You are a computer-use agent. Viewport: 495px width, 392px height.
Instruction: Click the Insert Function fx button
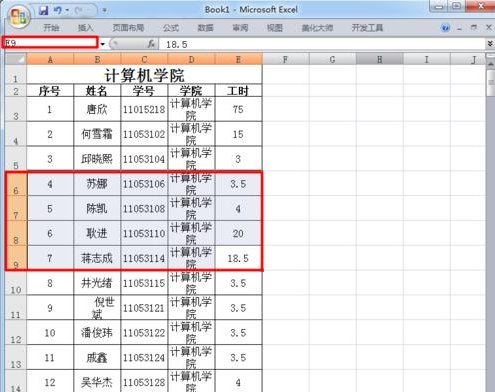tap(151, 44)
